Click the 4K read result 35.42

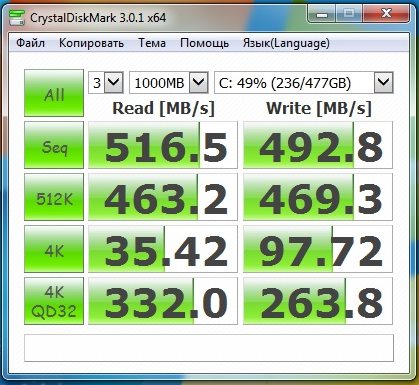[x=163, y=249]
